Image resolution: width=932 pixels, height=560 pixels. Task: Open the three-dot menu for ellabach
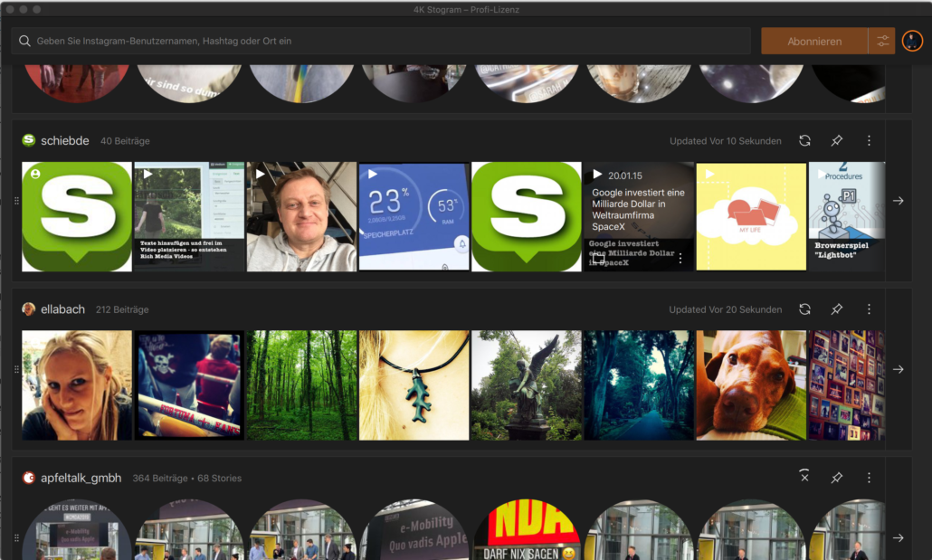[869, 309]
